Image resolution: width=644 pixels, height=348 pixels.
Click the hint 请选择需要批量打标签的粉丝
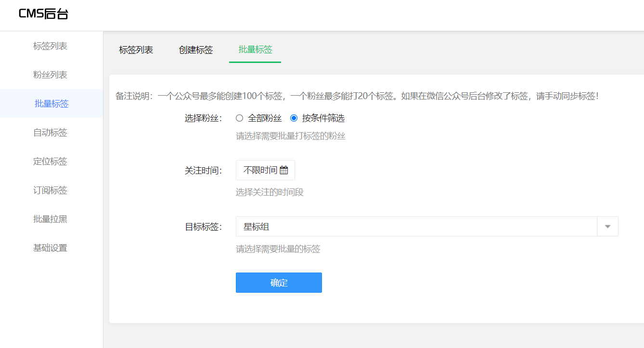[291, 136]
